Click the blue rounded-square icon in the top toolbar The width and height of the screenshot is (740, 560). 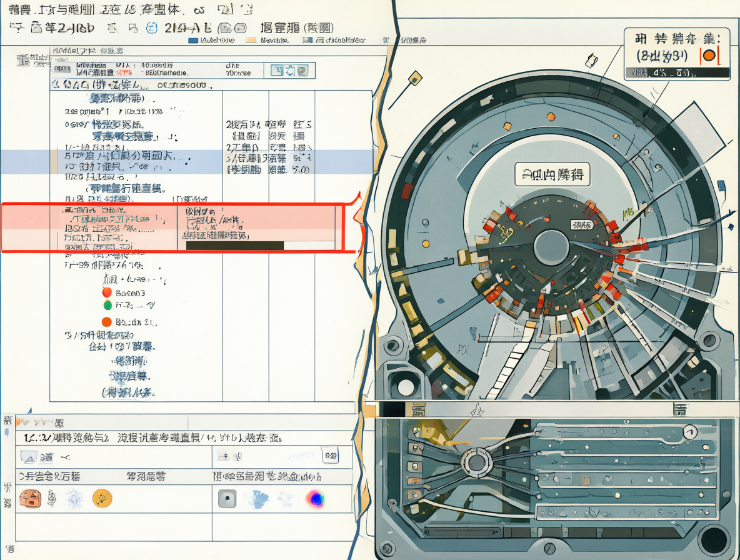pos(151,28)
